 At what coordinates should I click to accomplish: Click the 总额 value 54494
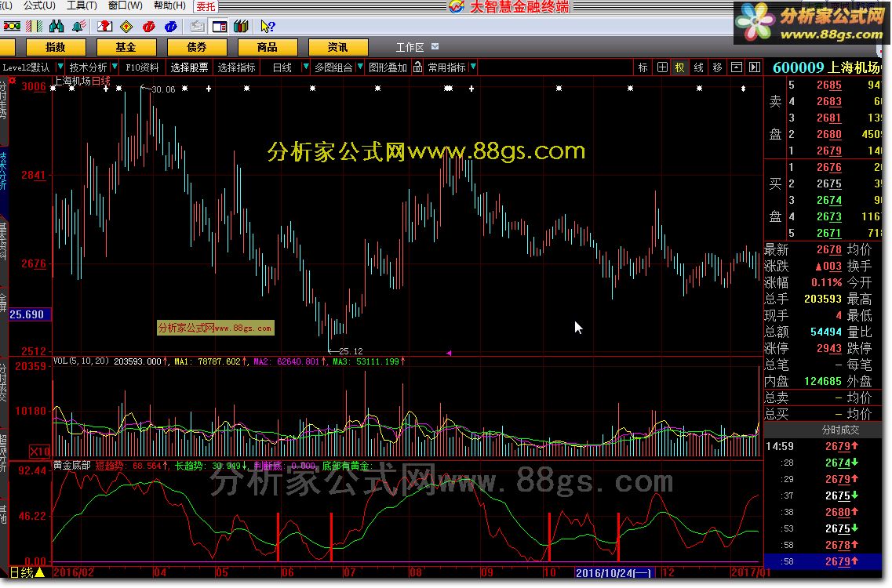pyautogui.click(x=826, y=332)
